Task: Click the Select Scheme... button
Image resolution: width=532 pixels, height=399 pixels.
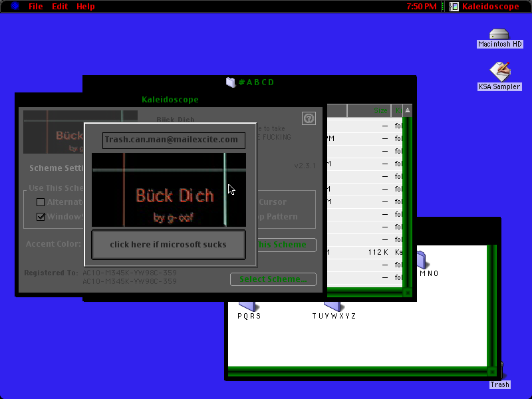Action: [273, 279]
